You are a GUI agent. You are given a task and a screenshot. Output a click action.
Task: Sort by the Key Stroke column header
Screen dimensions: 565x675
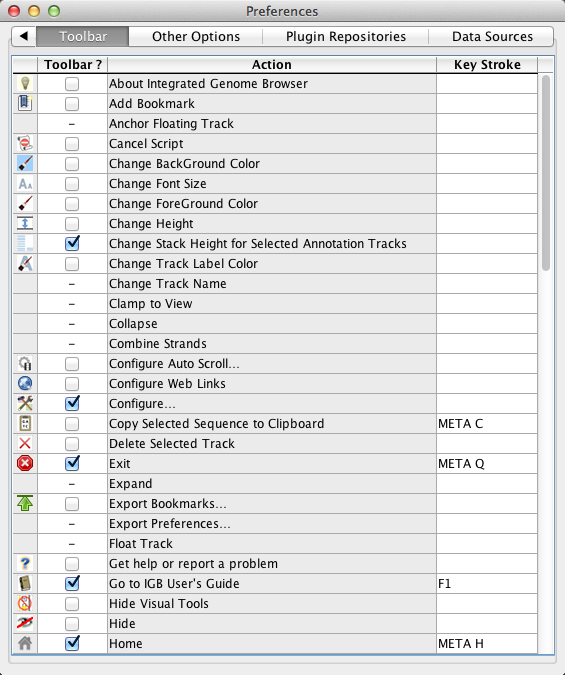pos(487,65)
